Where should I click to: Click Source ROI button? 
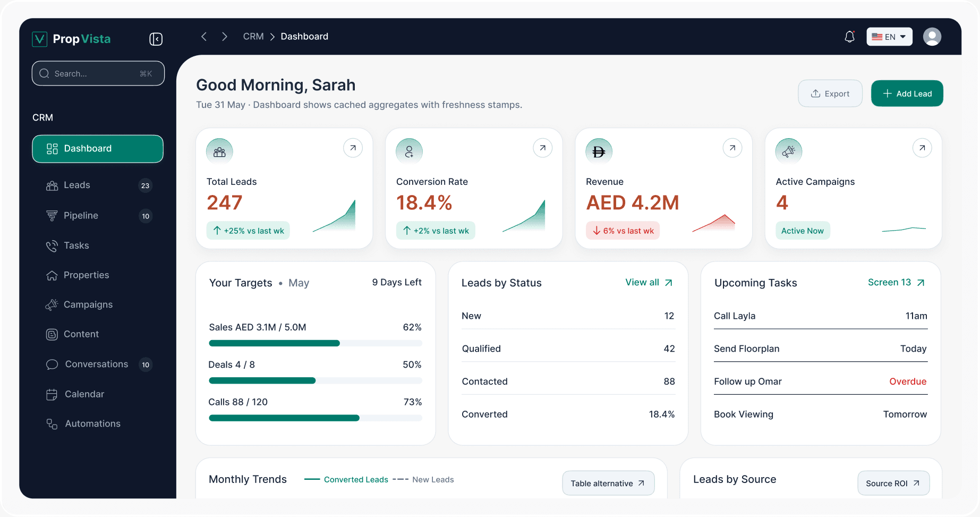(893, 483)
